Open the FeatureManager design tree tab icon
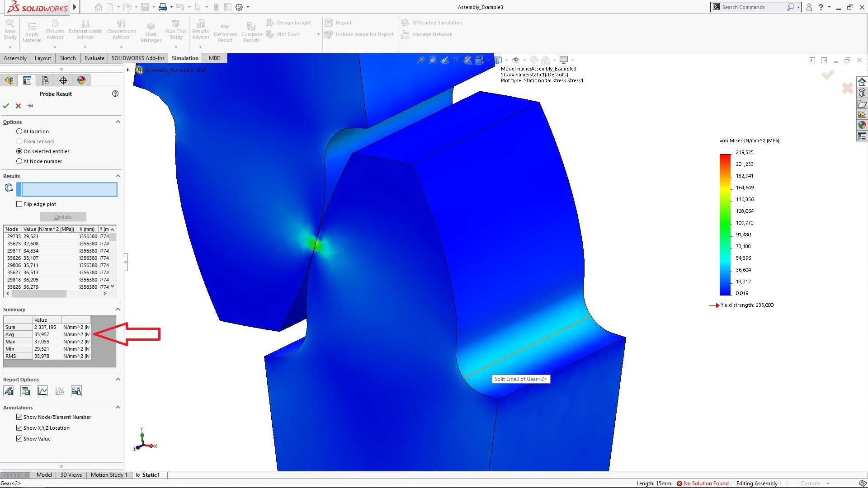Viewport: 868px width, 488px height. [x=9, y=80]
